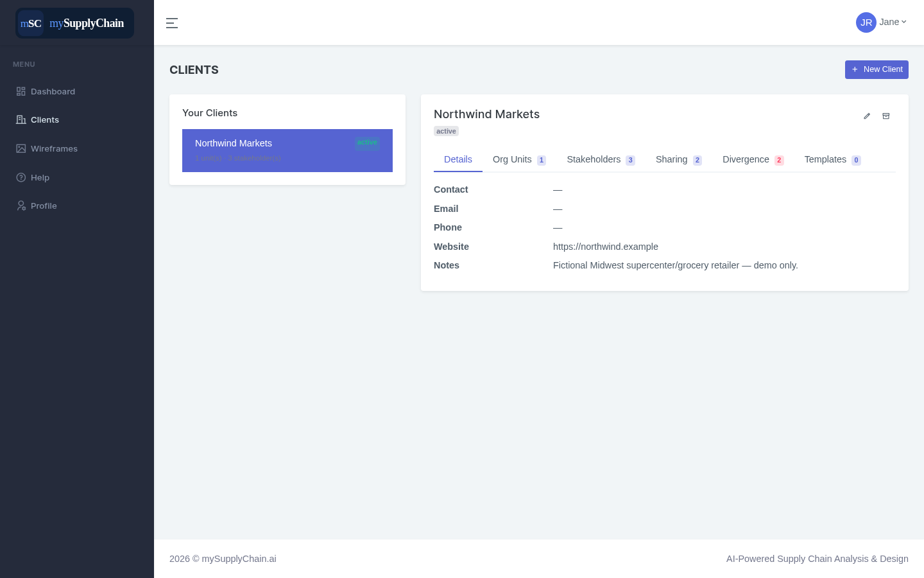Select Northwind Markets in client list

287,150
